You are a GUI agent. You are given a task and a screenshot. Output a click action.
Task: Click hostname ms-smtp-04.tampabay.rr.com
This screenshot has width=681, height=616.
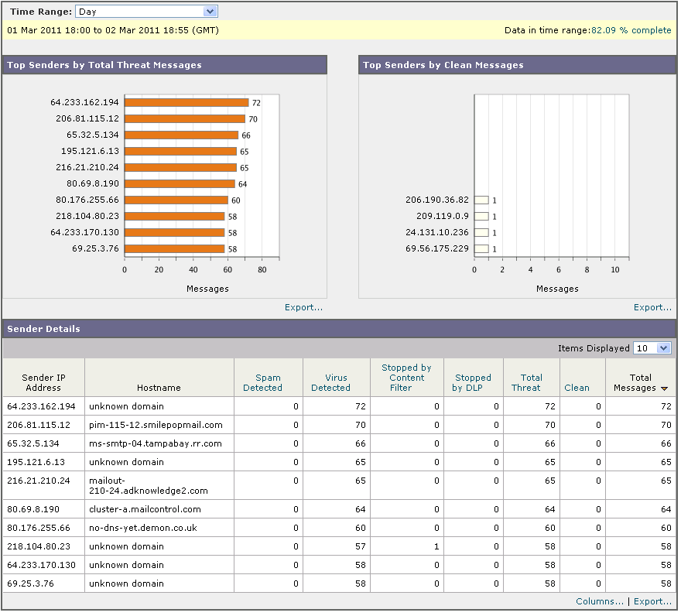156,444
